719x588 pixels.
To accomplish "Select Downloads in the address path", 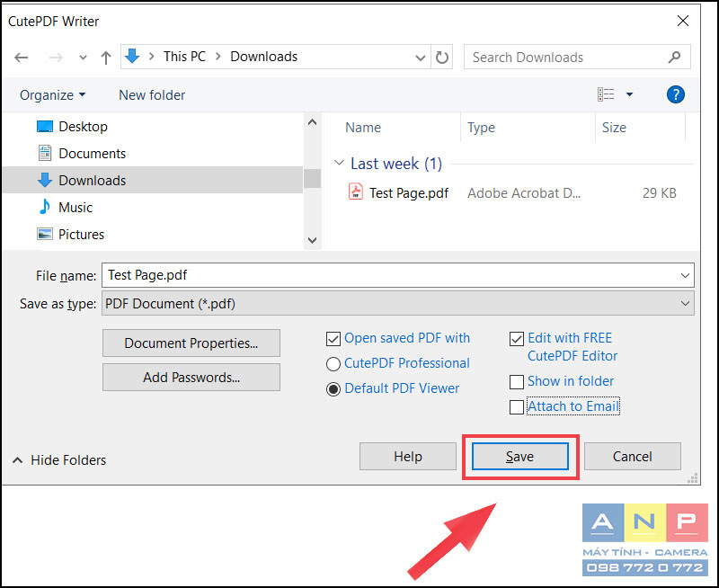I will coord(263,57).
